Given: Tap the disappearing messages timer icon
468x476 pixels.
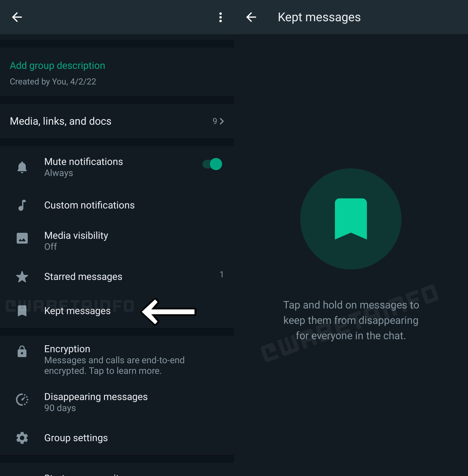Looking at the screenshot, I should (22, 399).
